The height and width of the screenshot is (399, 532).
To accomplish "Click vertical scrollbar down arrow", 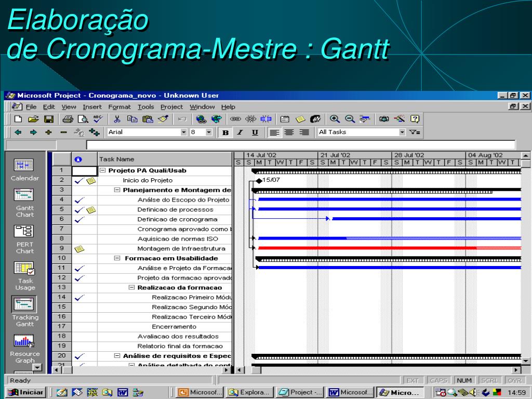I will 526,361.
